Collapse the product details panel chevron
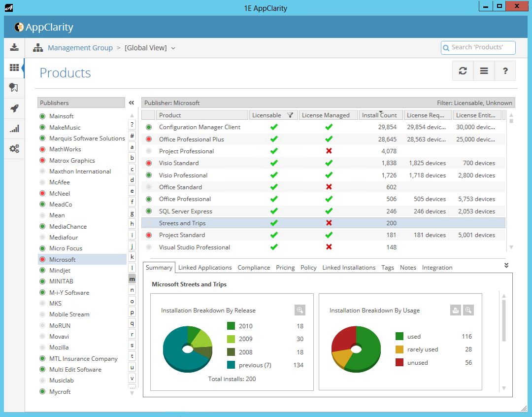Image resolution: width=532 pixels, height=417 pixels. click(x=506, y=266)
